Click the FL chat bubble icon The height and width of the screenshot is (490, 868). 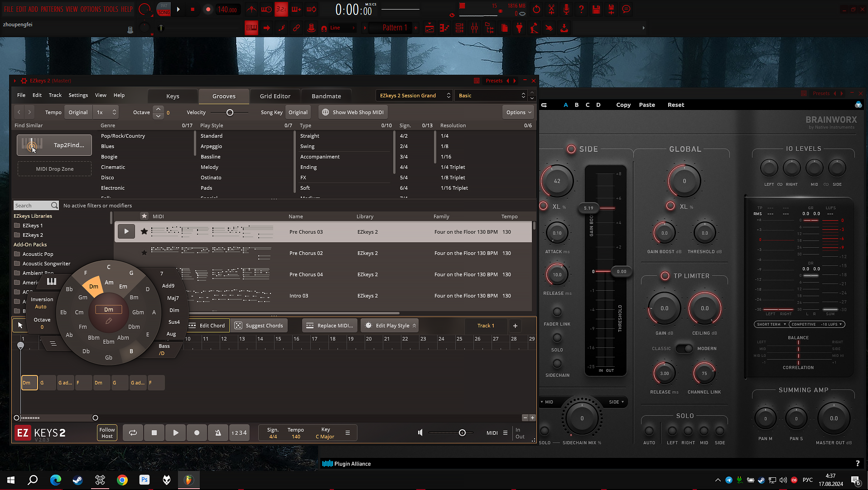(626, 9)
